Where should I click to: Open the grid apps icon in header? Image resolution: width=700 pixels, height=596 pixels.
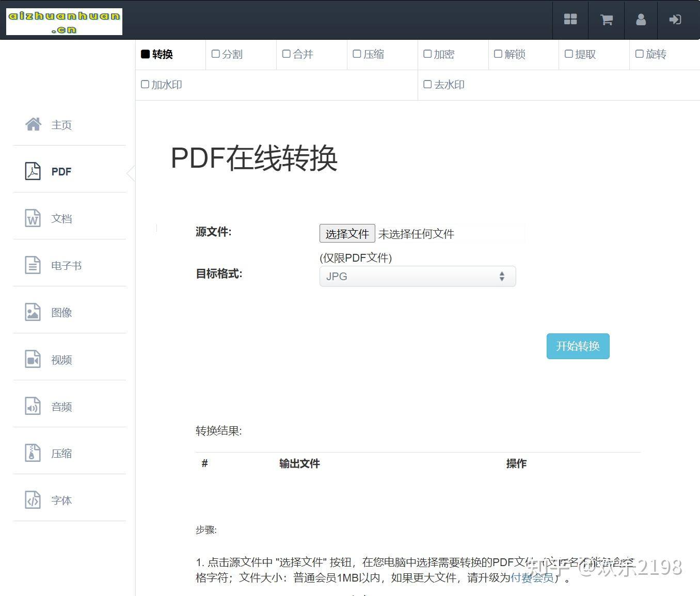tap(570, 20)
